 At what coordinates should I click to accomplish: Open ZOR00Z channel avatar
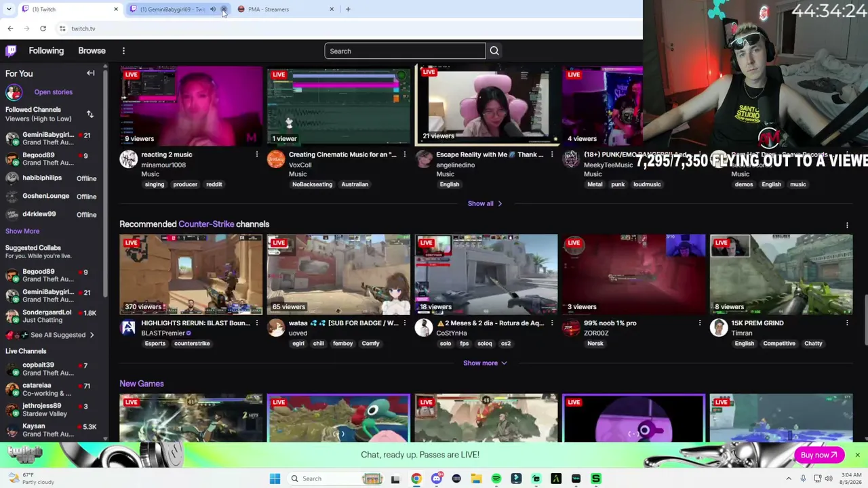[x=571, y=328]
